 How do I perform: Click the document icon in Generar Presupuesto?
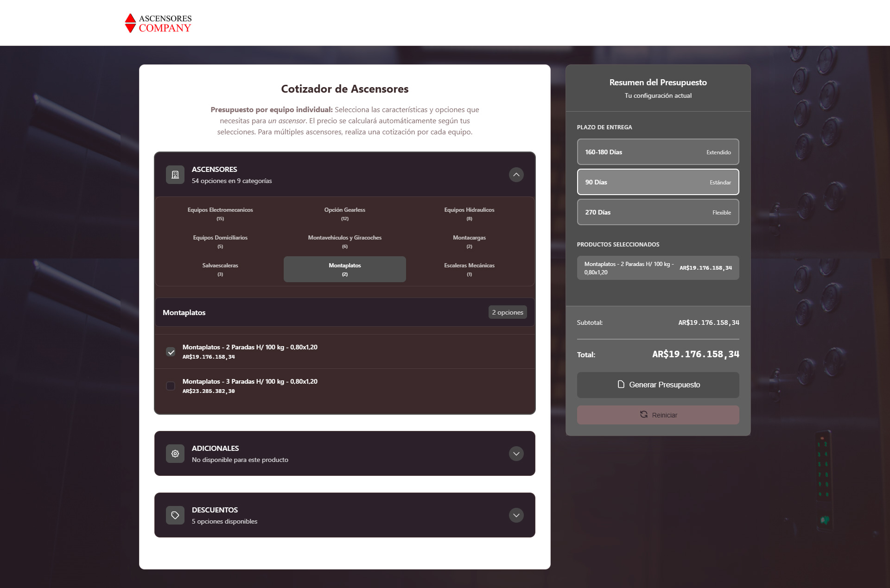click(x=621, y=385)
